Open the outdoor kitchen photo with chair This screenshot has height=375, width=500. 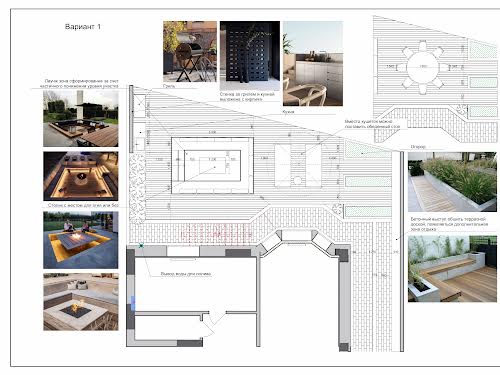pos(313,64)
